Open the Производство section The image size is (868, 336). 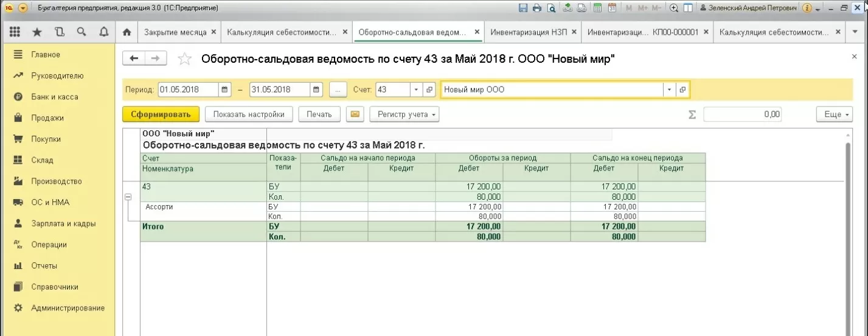[57, 181]
